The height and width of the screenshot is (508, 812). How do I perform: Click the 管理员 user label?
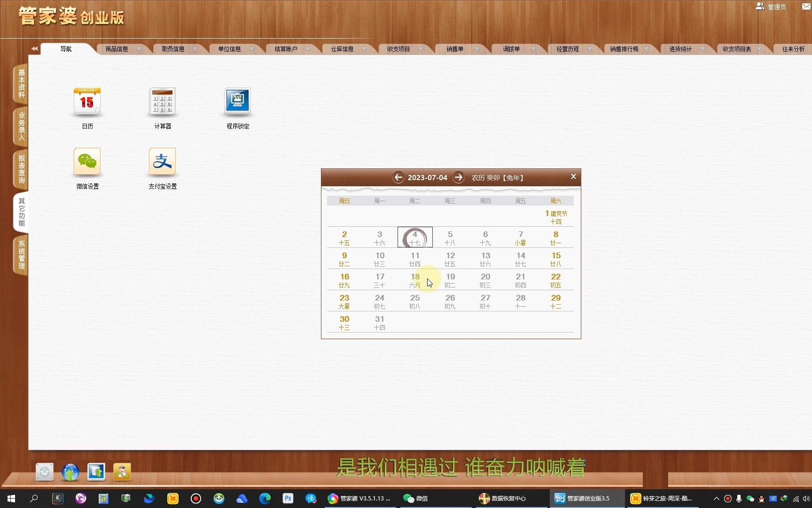777,7
